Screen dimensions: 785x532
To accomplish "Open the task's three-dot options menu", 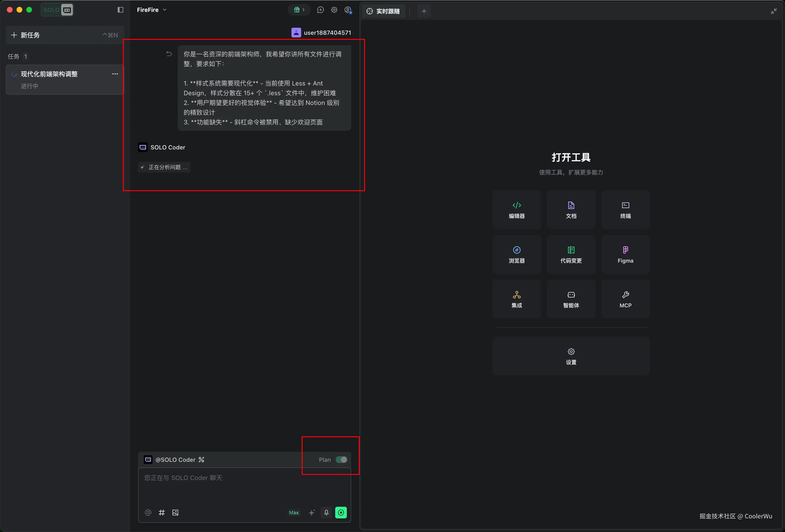I will 115,74.
